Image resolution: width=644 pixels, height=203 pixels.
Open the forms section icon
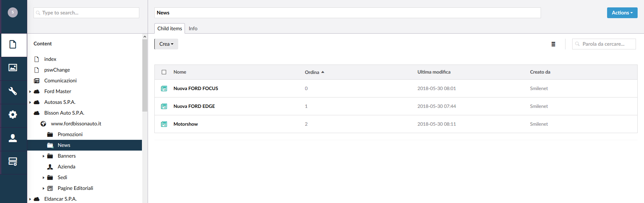(x=13, y=162)
